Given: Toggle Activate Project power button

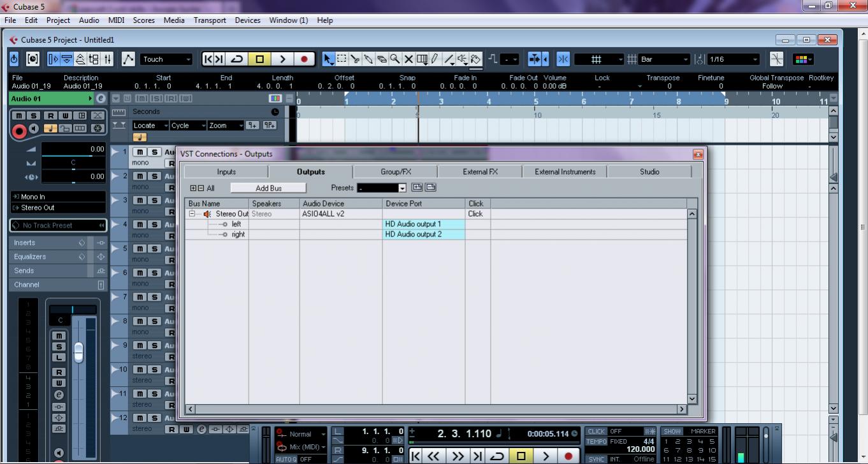Looking at the screenshot, I should [14, 59].
